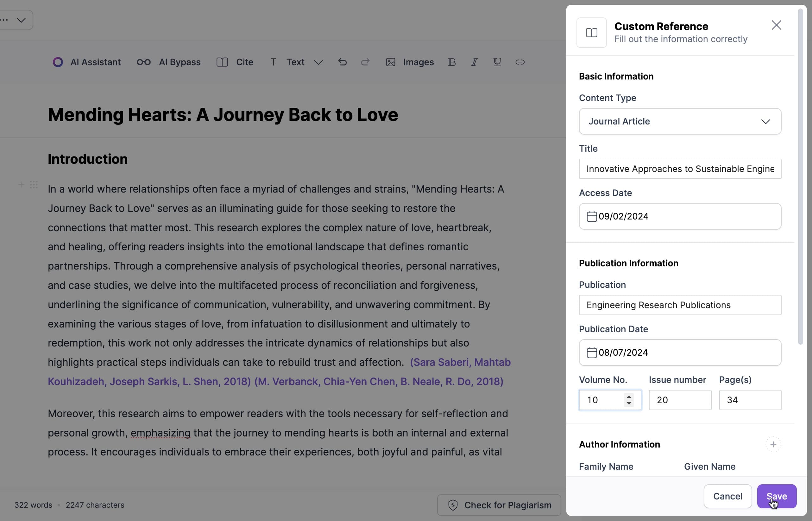Open calendar icon for Publication Date

592,353
